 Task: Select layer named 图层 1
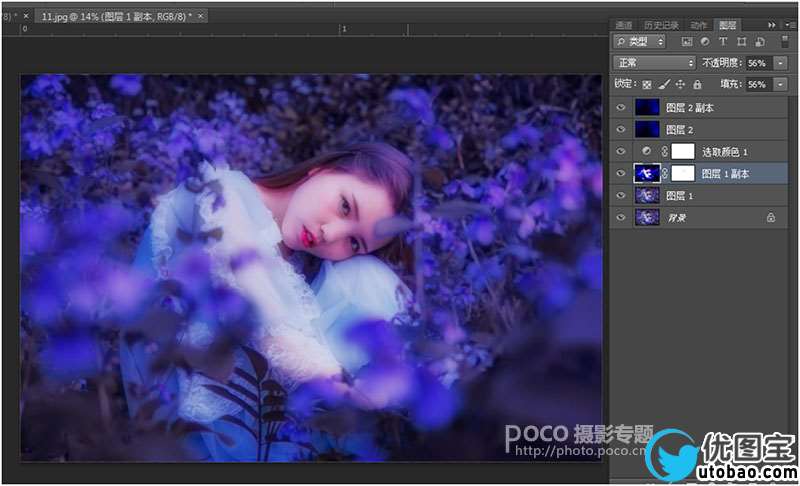(x=680, y=196)
